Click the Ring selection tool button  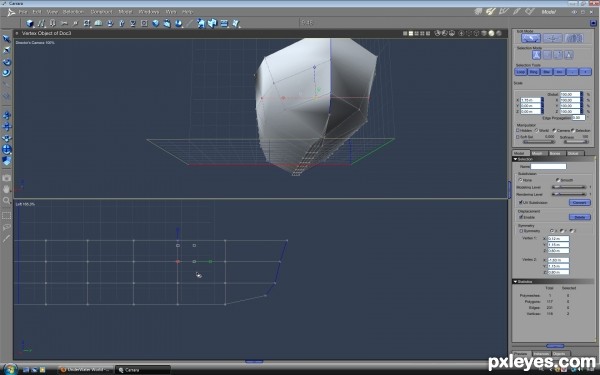[534, 72]
